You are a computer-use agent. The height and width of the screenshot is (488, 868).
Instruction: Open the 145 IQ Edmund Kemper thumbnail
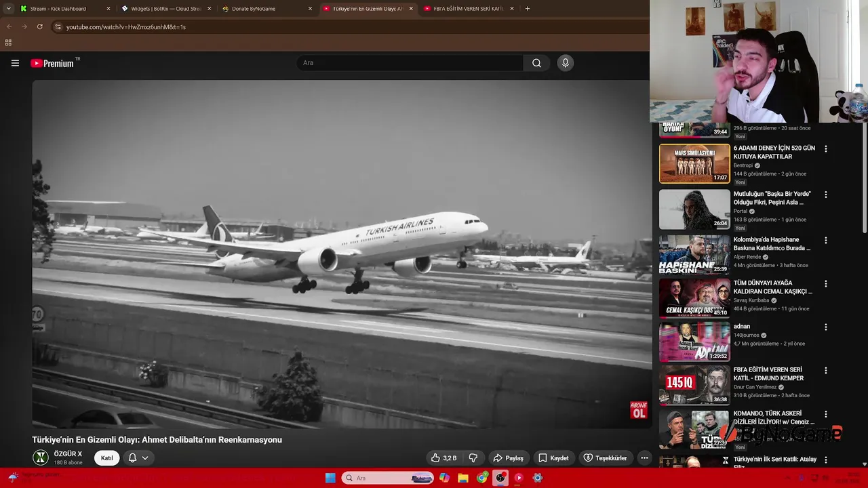coord(694,384)
